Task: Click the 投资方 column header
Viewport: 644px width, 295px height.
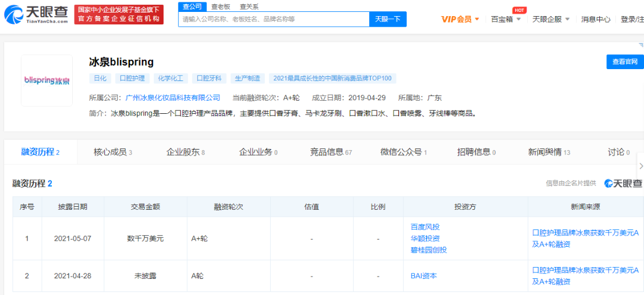Action: (465, 207)
